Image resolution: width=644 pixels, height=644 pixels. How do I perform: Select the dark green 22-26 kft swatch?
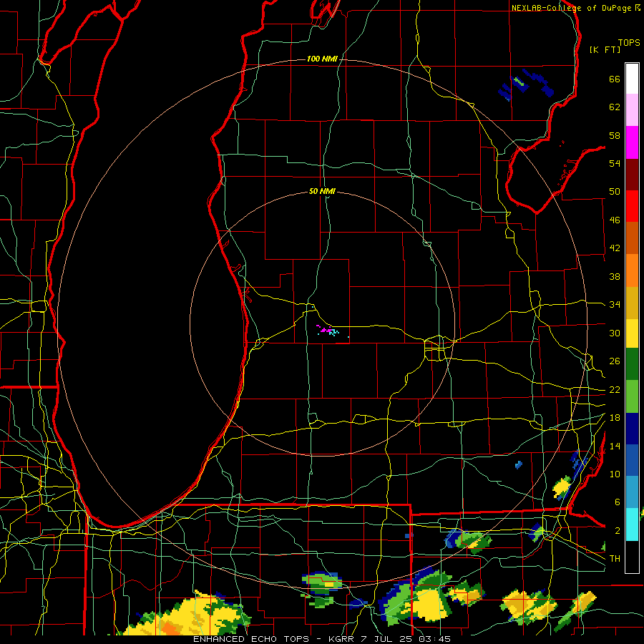(632, 364)
